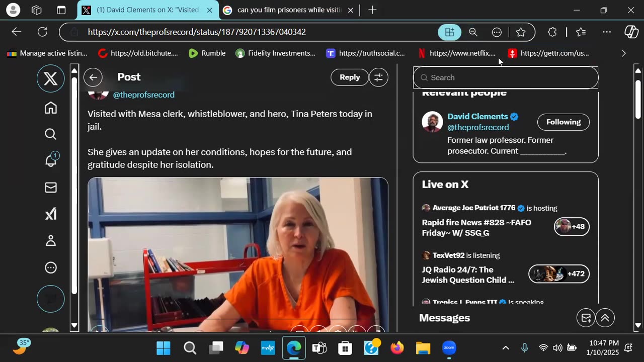Click the +472 listeners avatar badge
This screenshot has width=644, height=362.
click(558, 274)
